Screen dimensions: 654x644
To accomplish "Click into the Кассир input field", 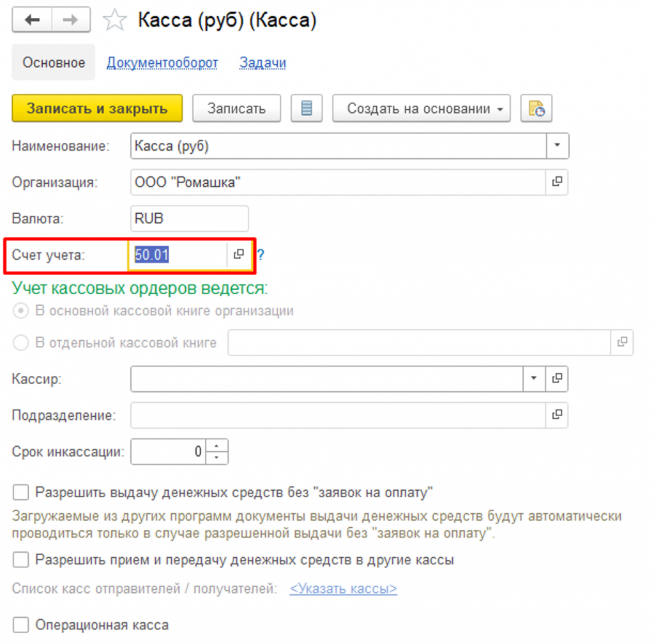I will pyautogui.click(x=326, y=378).
